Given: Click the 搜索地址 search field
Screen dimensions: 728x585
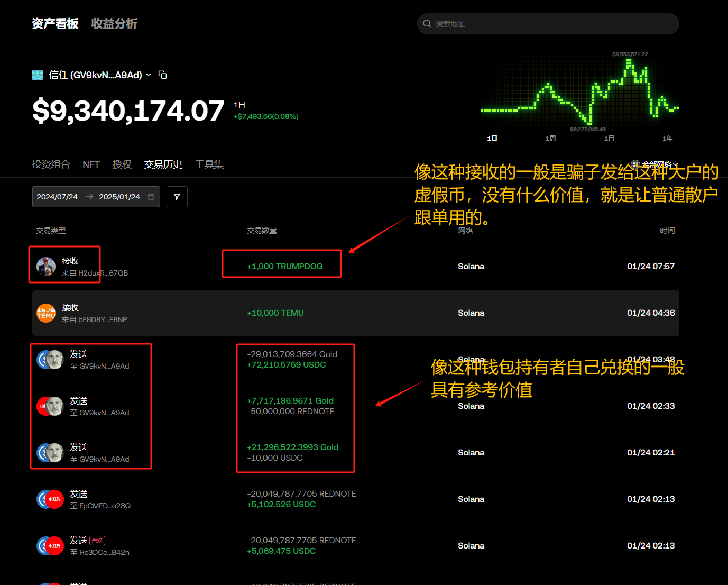Looking at the screenshot, I should 550,24.
